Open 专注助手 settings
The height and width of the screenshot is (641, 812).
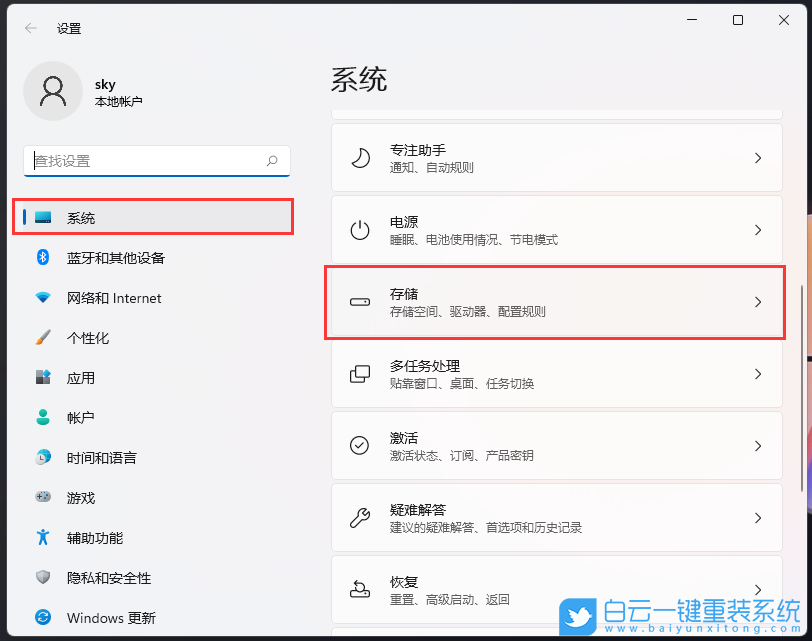click(x=555, y=158)
